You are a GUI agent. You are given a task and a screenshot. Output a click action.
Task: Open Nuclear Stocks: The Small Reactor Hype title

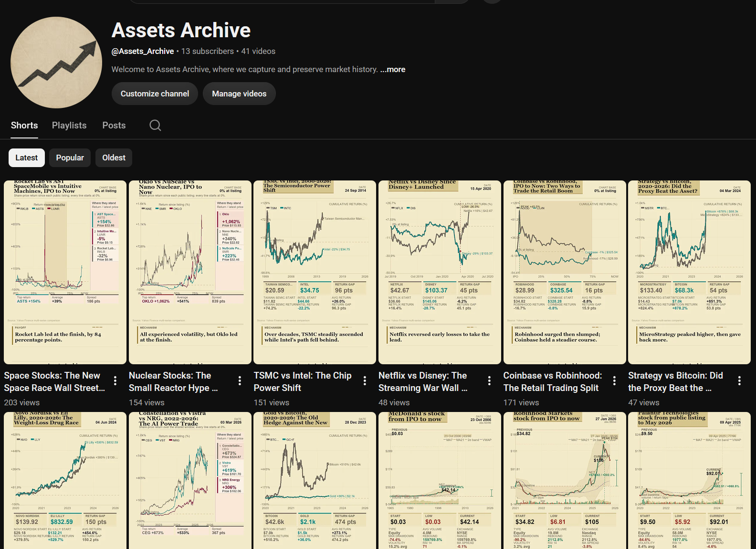tap(173, 382)
